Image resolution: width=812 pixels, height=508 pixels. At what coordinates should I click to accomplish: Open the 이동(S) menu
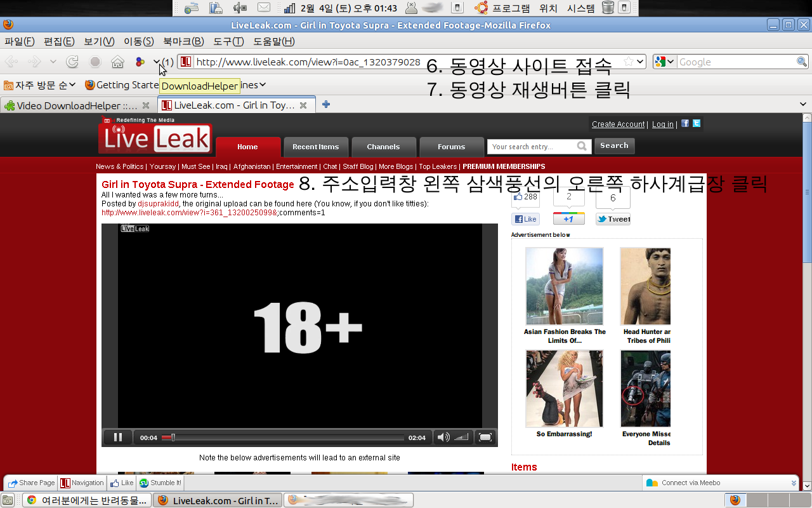(138, 41)
